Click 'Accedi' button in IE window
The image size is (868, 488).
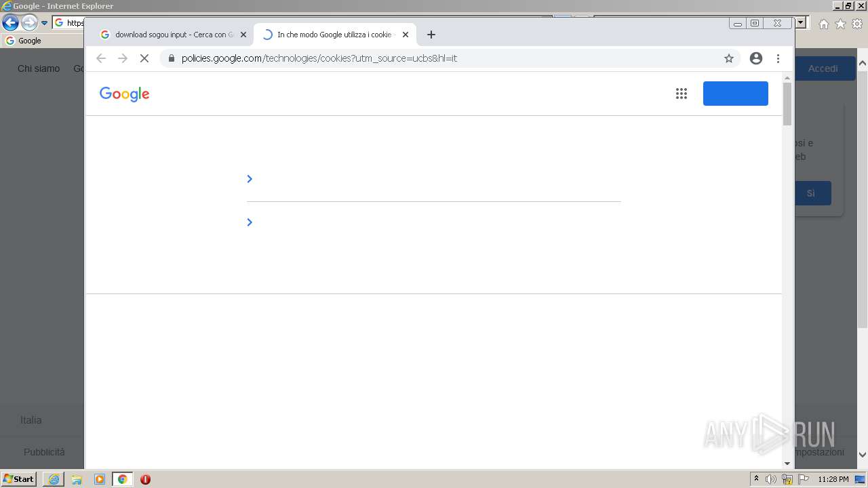click(x=823, y=68)
